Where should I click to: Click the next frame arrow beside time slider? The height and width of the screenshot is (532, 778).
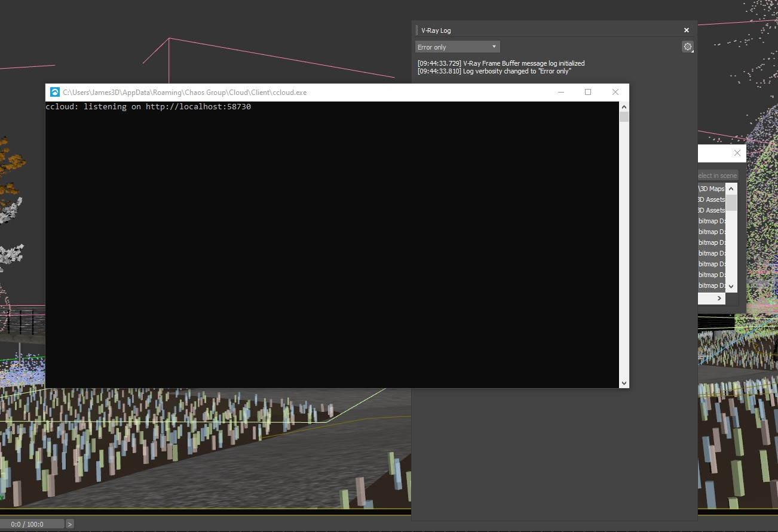click(x=70, y=524)
